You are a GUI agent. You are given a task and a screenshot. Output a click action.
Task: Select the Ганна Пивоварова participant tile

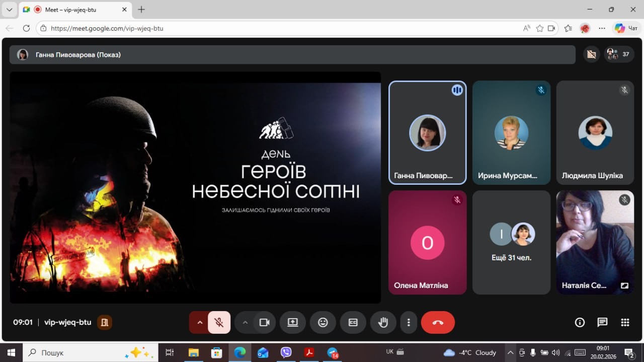(427, 133)
